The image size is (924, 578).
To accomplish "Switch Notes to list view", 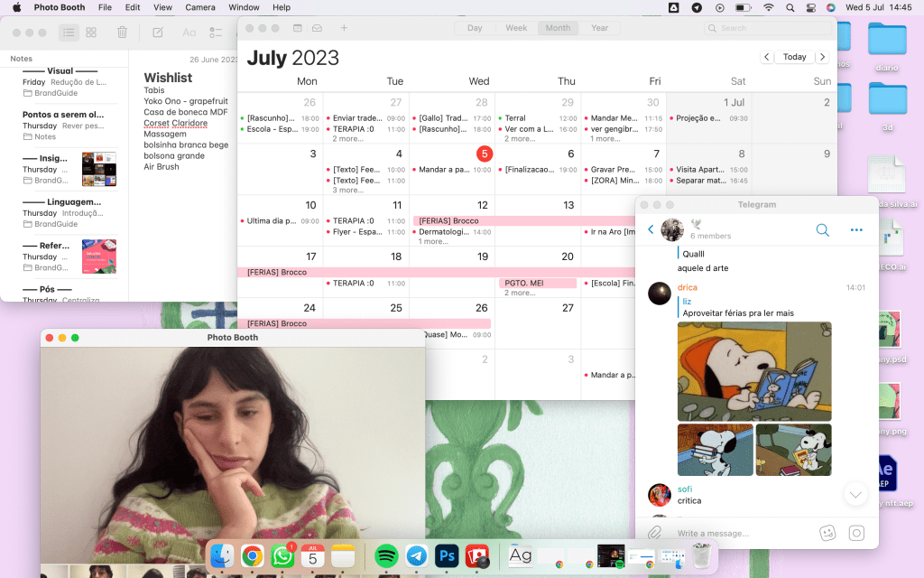I will [69, 33].
